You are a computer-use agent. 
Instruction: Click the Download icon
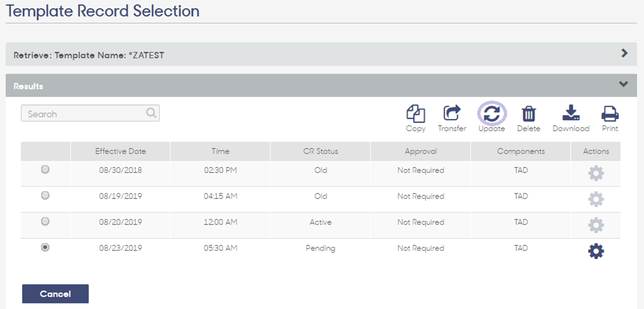point(571,113)
